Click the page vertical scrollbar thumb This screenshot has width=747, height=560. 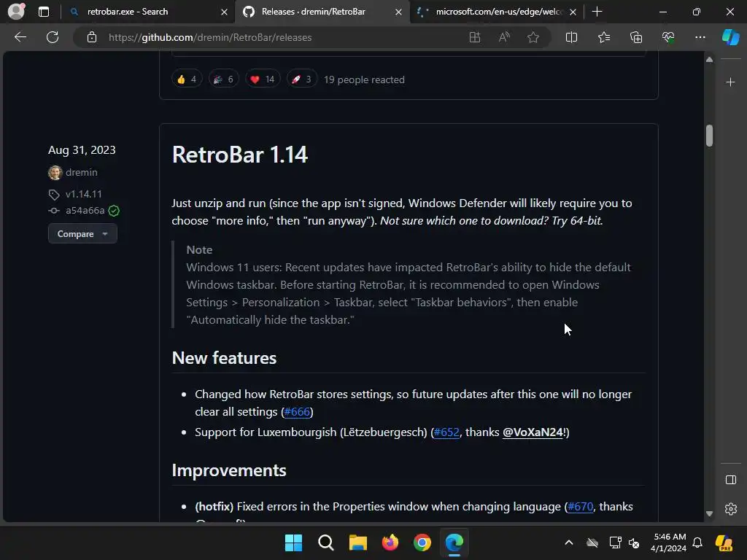point(709,136)
